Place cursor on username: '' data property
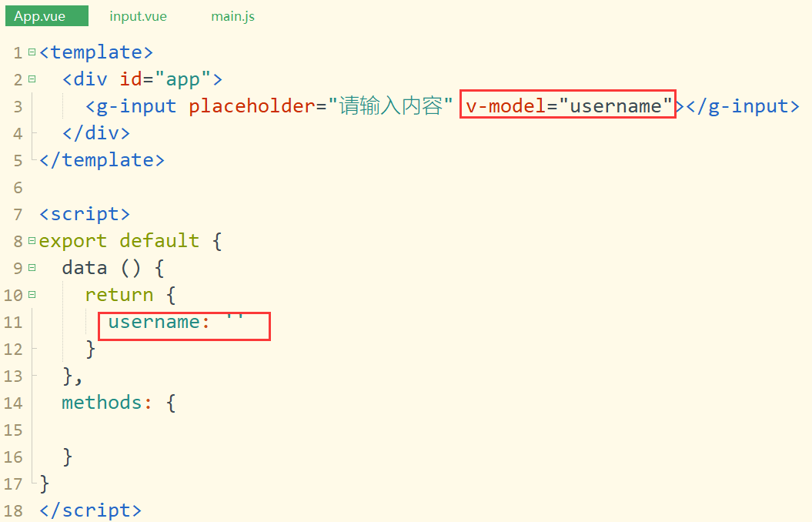 (175, 322)
